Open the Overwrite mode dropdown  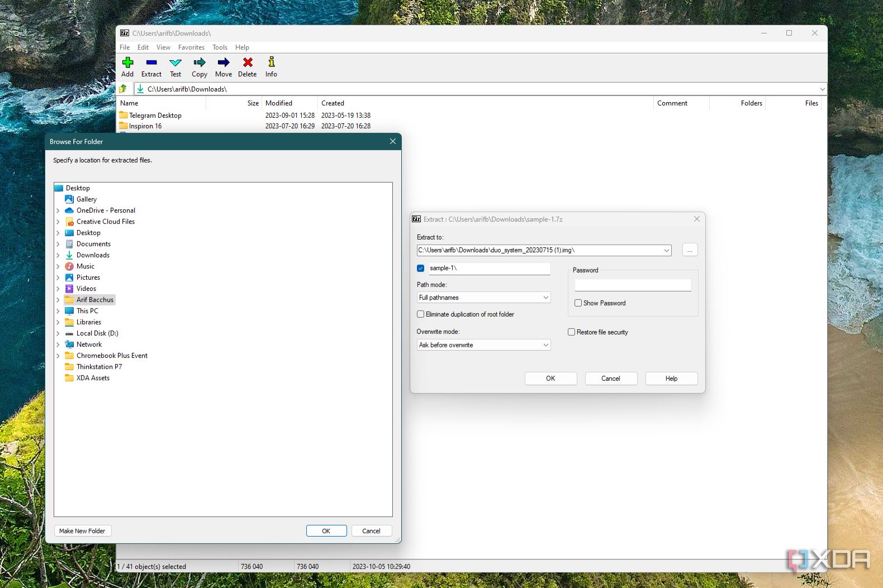coord(484,345)
